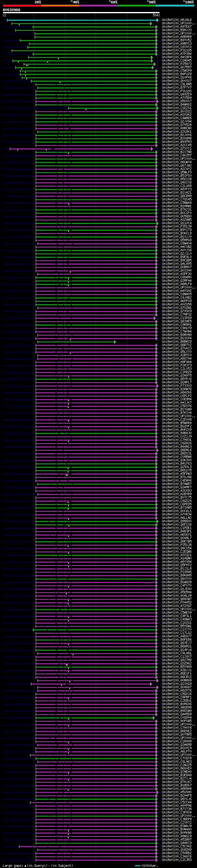Image resolution: width=197 pixels, height=868 pixels.
Task: Click hit label UniRef100_P25873
Action: pos(176,64)
